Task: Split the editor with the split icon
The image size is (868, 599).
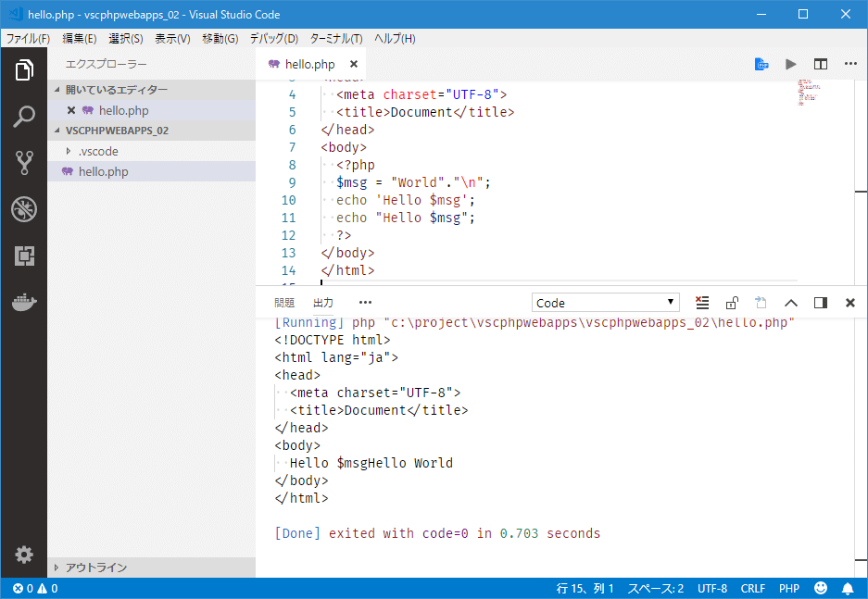Action: (820, 64)
